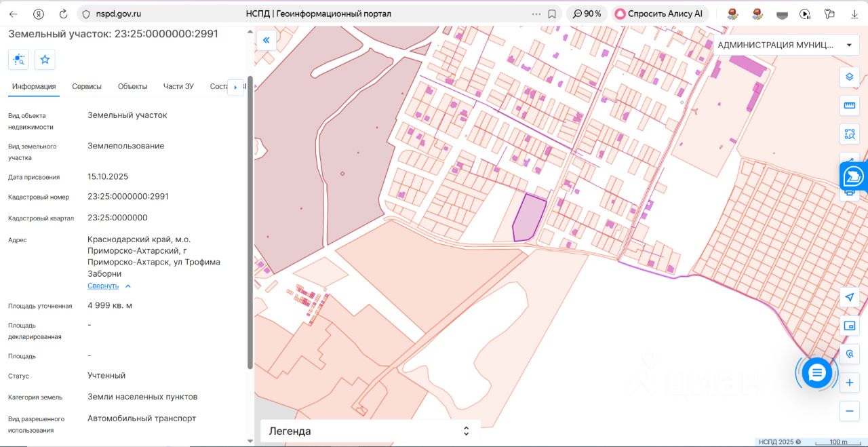Click the 100 m scale bar
868x447 pixels.
point(838,442)
